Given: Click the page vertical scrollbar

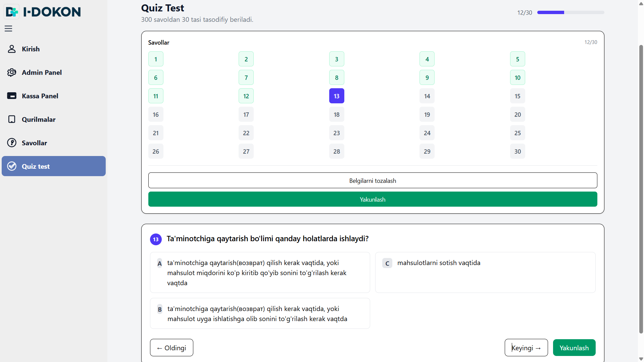Looking at the screenshot, I should click(641, 188).
